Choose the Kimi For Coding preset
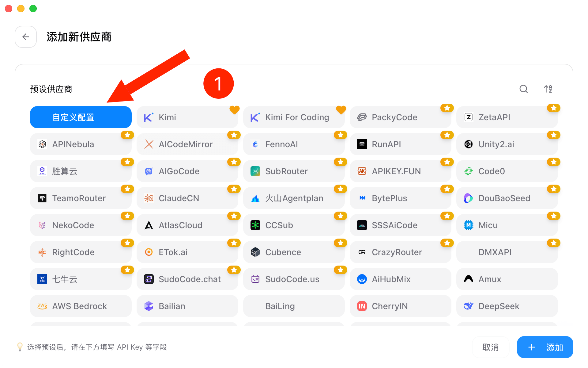 (294, 117)
